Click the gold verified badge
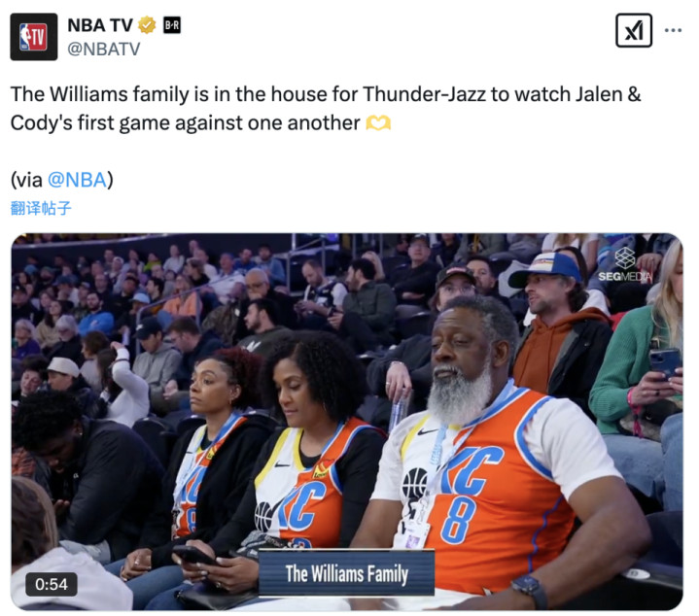 (x=147, y=25)
